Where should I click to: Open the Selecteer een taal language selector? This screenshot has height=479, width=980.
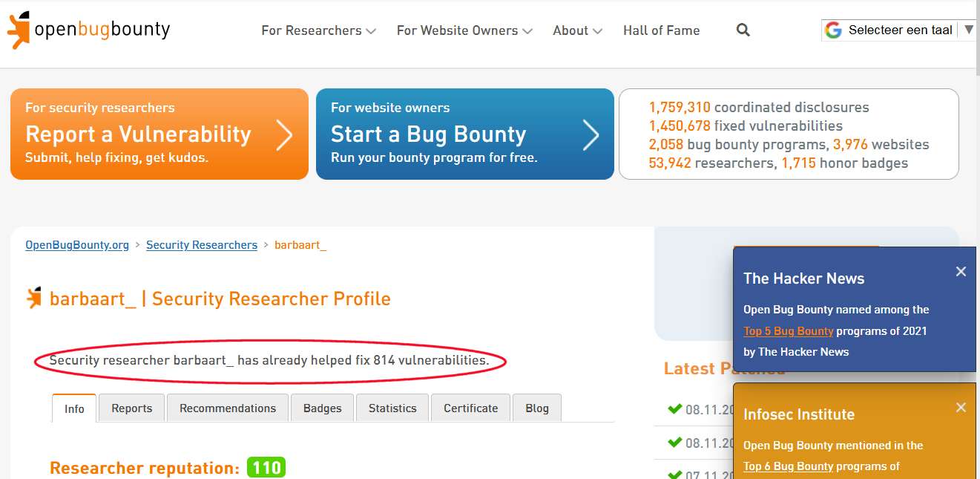coord(900,30)
